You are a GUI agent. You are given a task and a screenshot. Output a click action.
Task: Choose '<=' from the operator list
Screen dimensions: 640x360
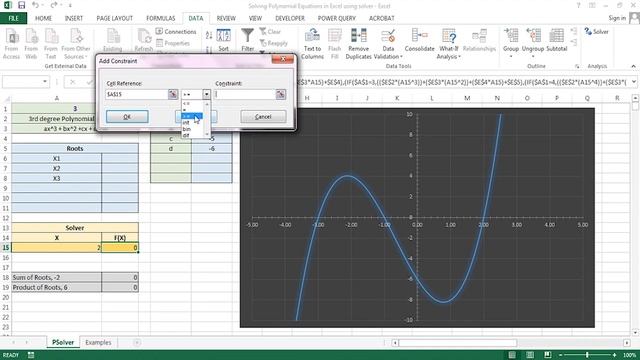(x=186, y=104)
